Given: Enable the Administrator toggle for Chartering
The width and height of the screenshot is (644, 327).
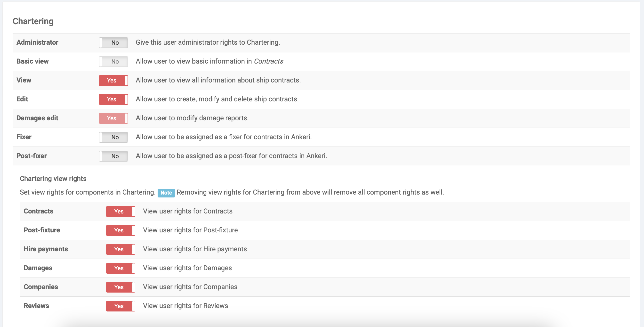Looking at the screenshot, I should point(113,42).
